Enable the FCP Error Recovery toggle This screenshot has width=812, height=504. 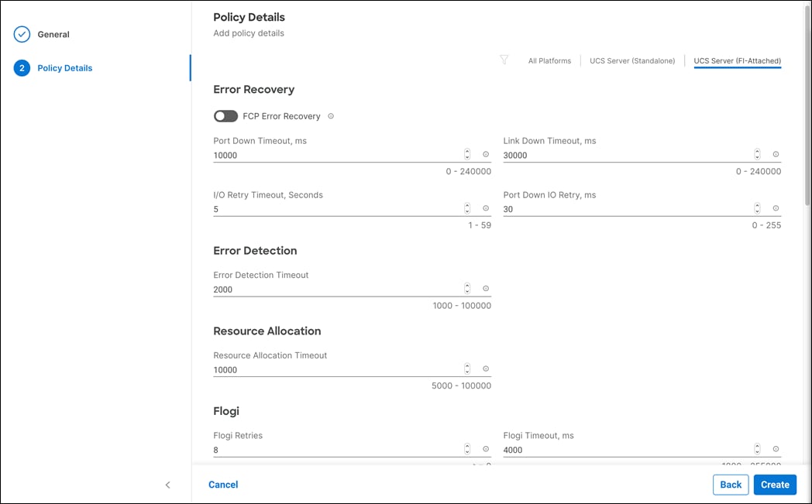click(225, 116)
